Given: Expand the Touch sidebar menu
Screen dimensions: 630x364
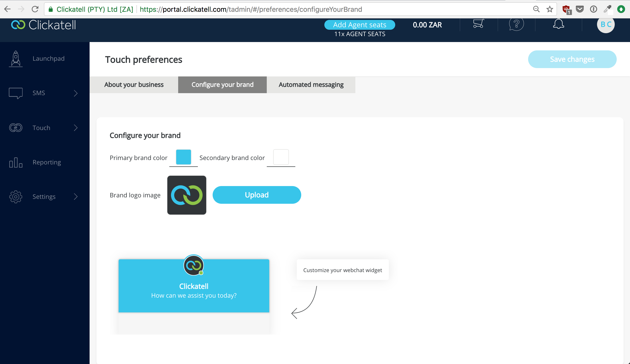Looking at the screenshot, I should [76, 128].
